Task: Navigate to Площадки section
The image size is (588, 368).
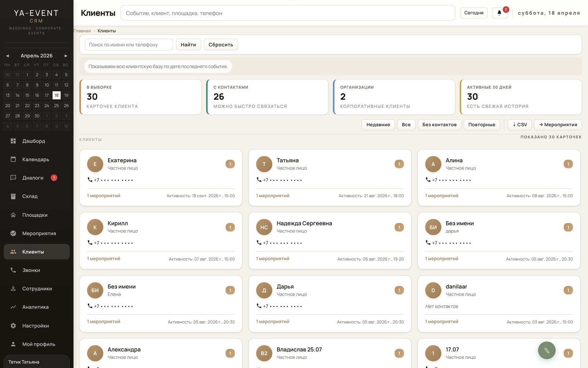Action: [37, 215]
